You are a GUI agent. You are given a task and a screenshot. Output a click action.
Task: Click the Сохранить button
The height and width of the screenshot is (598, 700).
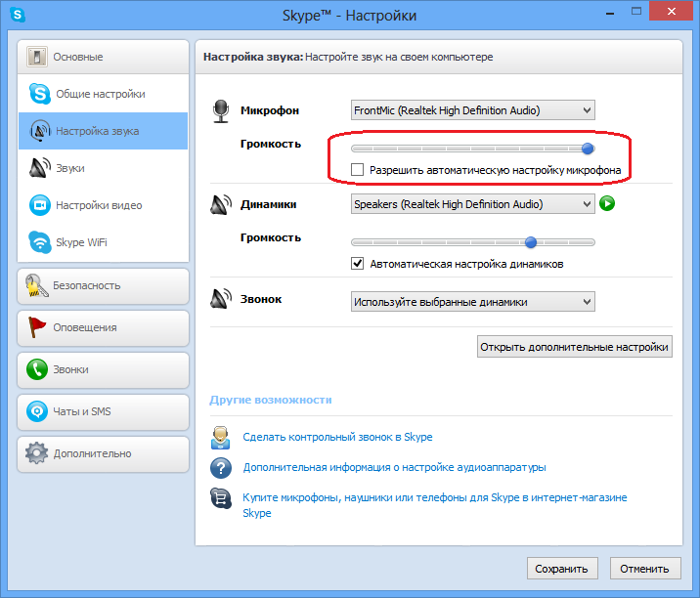pyautogui.click(x=562, y=569)
